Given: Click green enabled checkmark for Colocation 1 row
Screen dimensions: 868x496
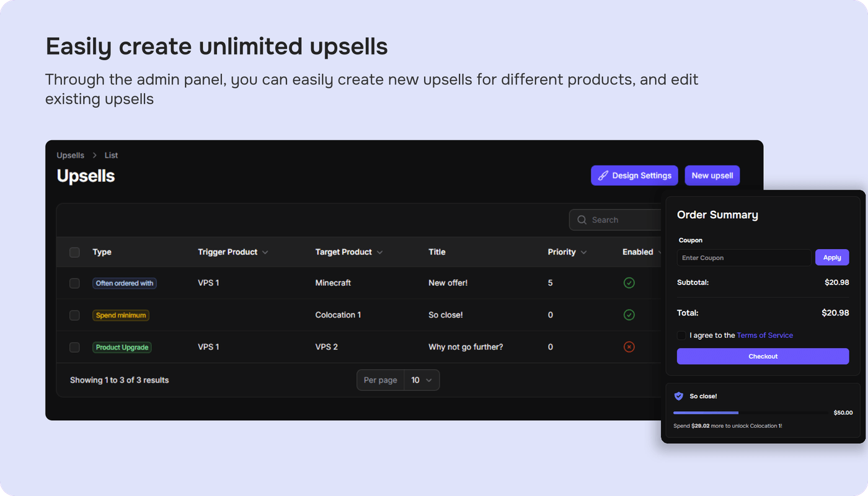Looking at the screenshot, I should 629,315.
